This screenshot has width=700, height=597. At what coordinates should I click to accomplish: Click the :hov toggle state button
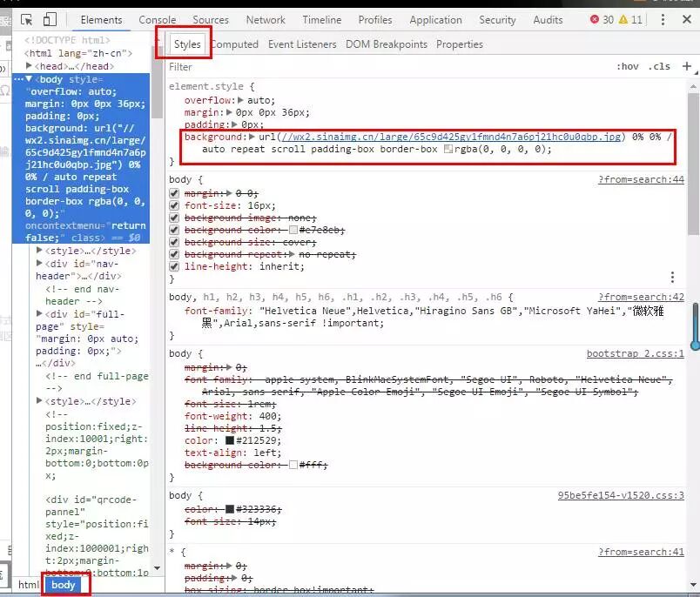pyautogui.click(x=627, y=66)
